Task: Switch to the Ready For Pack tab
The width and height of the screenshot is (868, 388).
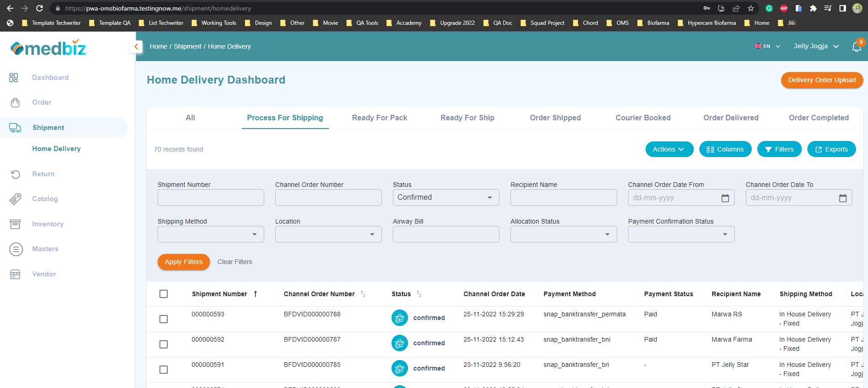Action: coord(380,118)
